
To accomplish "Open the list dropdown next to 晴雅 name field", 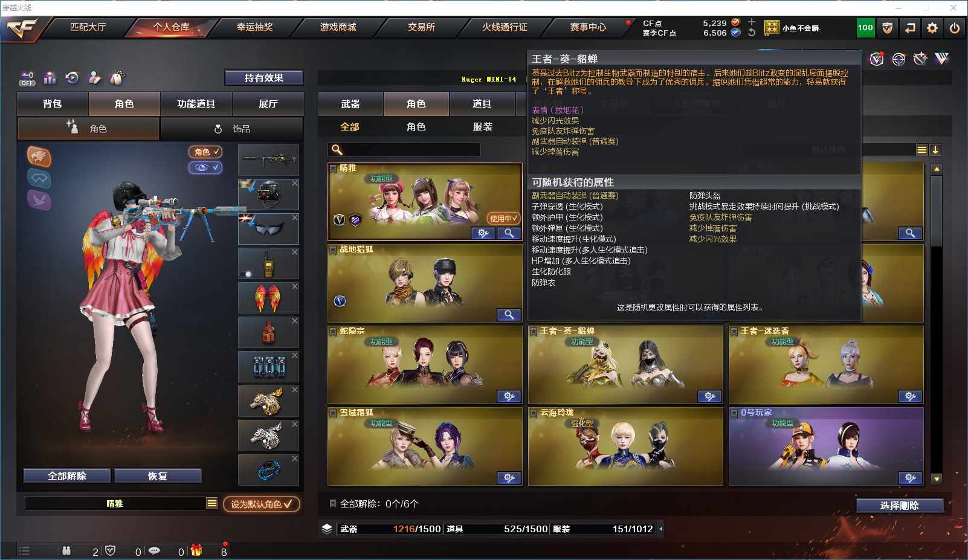I will point(212,503).
